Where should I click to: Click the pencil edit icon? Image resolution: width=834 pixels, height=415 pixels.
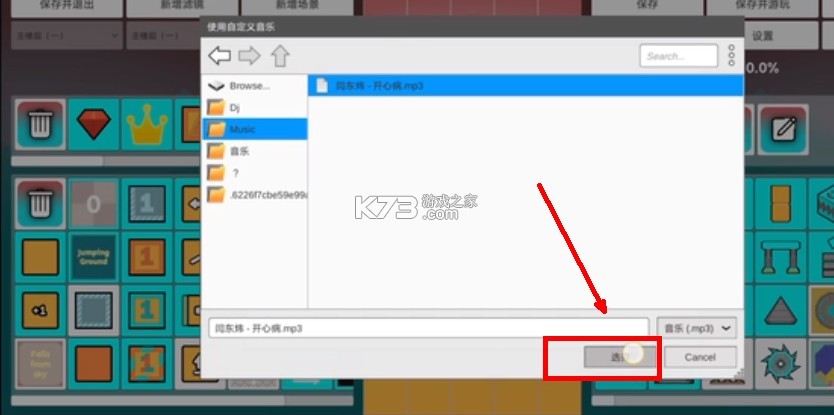tap(783, 129)
